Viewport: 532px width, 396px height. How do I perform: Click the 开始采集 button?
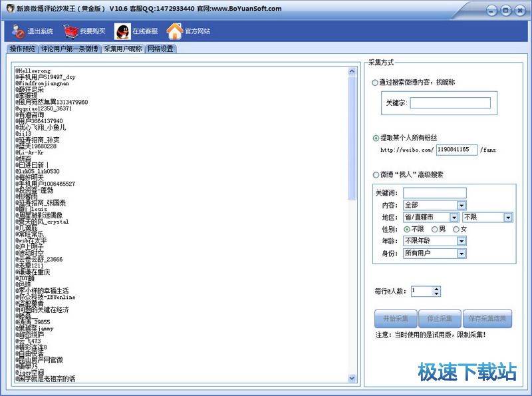[396, 319]
